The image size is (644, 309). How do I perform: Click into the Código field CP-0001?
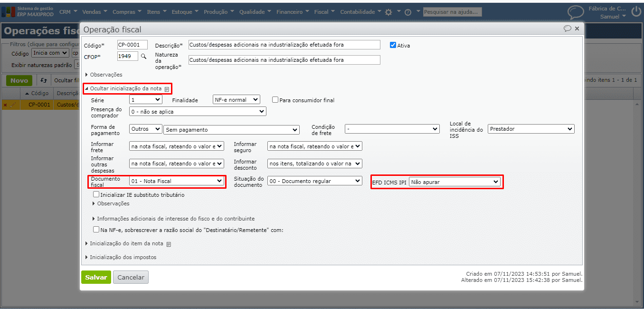133,45
